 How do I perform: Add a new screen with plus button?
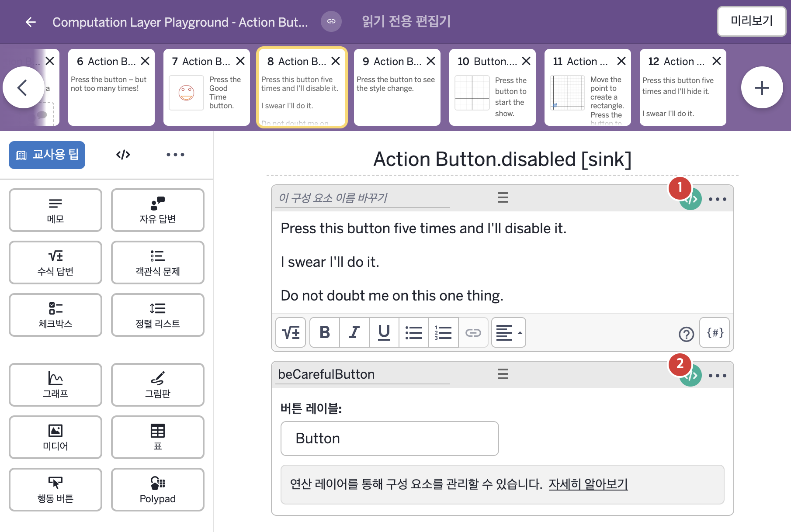click(762, 87)
